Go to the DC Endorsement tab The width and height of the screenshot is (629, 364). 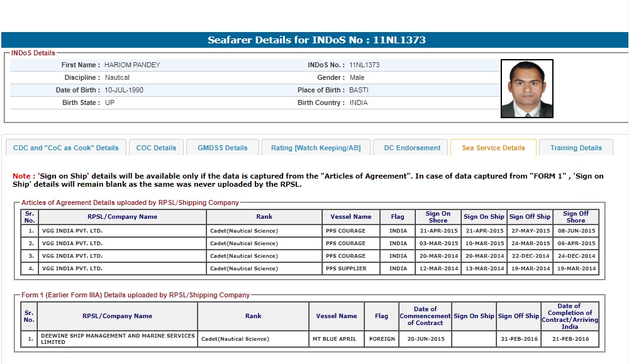[412, 148]
